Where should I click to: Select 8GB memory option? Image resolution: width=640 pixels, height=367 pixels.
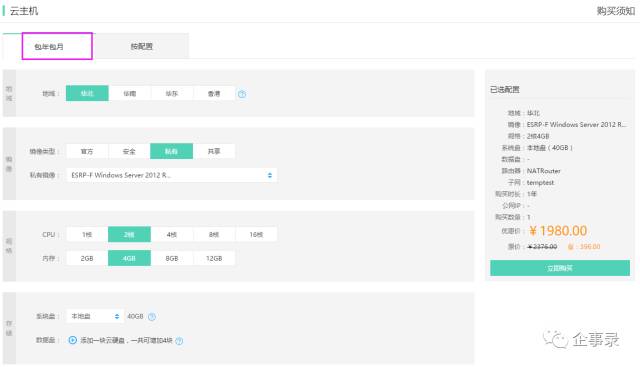[x=172, y=258]
